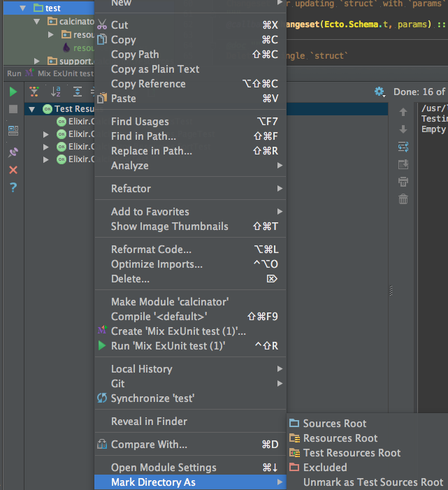This screenshot has height=490, width=448.
Task: Click the green Run play icon
Action: tap(13, 92)
